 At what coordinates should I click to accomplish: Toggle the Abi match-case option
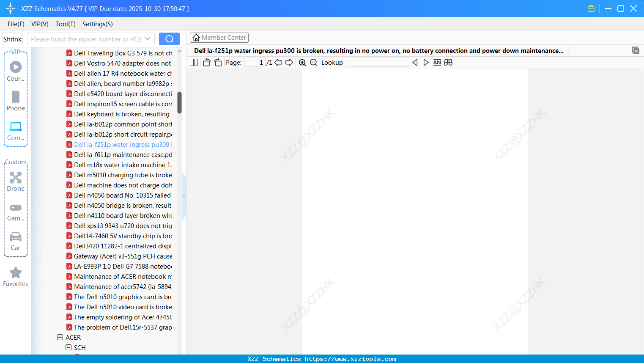tap(437, 63)
